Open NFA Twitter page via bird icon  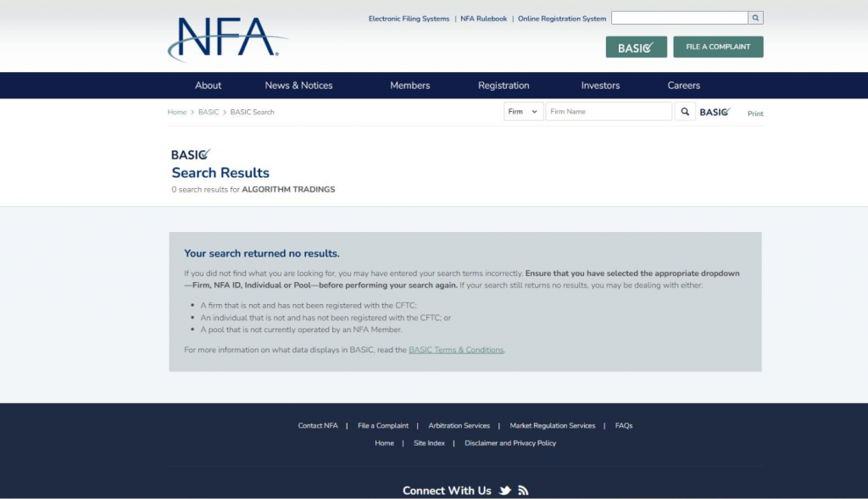coord(505,491)
